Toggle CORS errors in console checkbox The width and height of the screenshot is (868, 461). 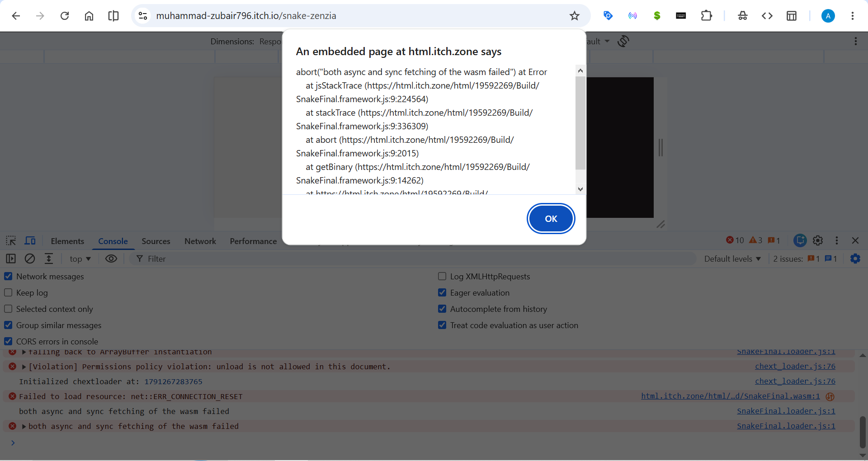click(x=8, y=341)
